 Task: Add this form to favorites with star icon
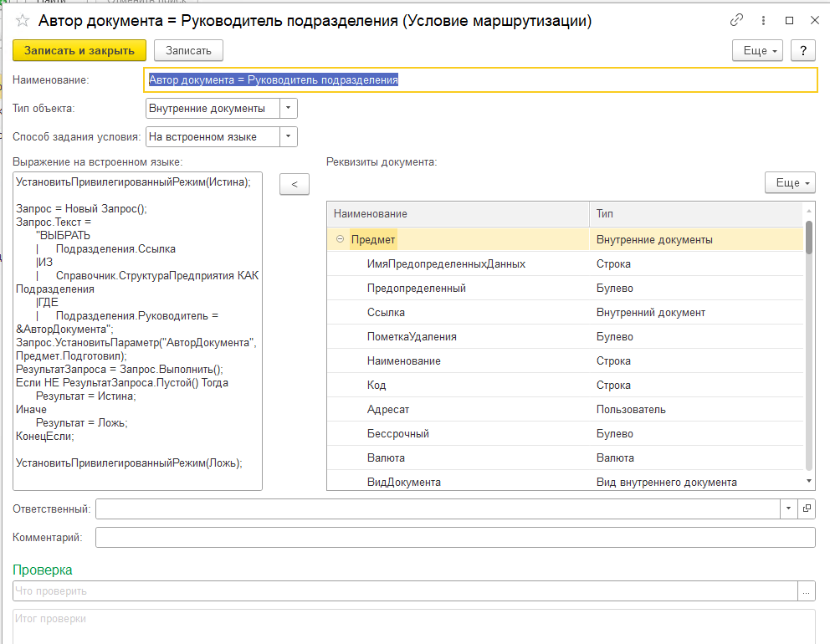tap(23, 21)
